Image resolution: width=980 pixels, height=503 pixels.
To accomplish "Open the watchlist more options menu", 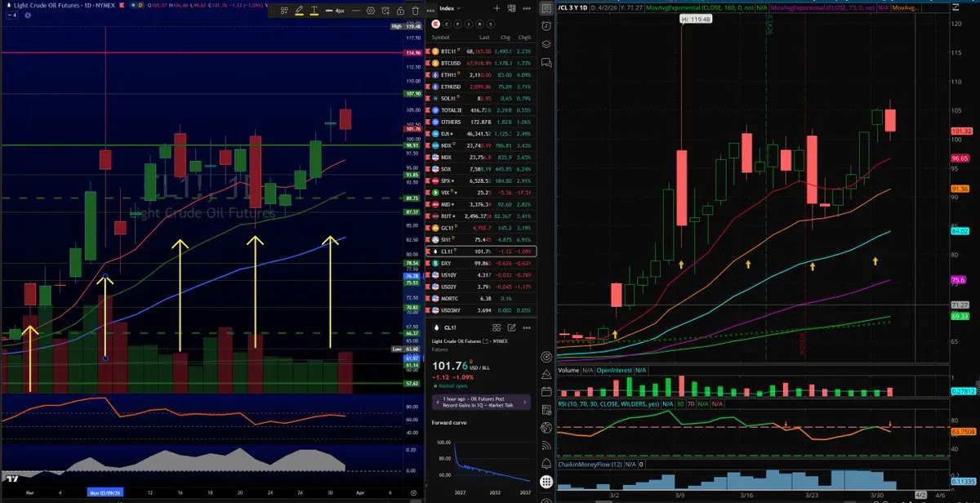I will [x=527, y=8].
